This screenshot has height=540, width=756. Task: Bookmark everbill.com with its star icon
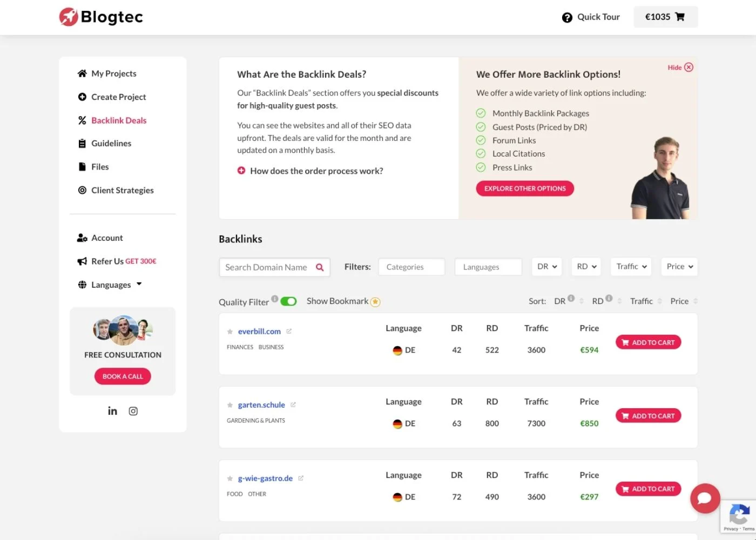coord(230,332)
